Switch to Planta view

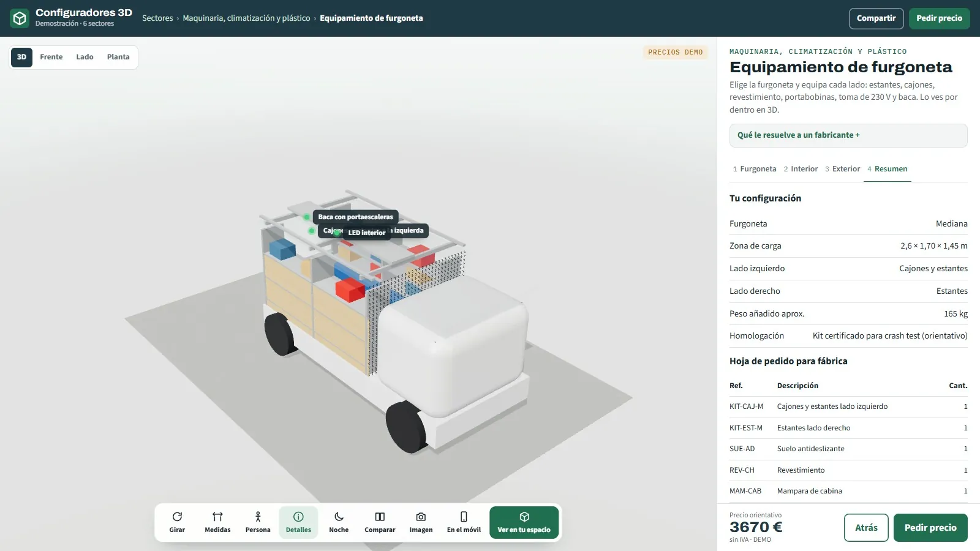pos(118,57)
